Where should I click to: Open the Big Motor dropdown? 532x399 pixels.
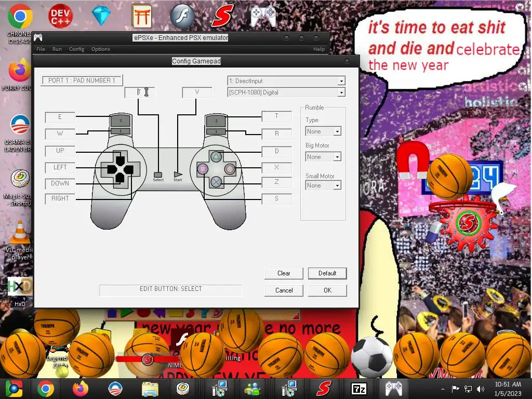click(x=337, y=157)
